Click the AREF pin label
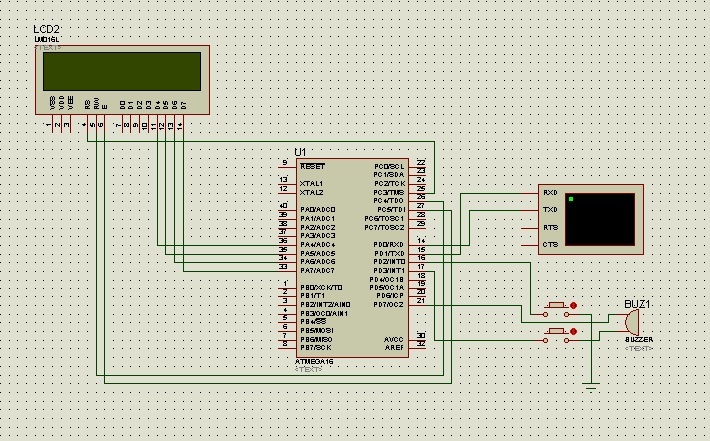The image size is (710, 441). tap(394, 348)
